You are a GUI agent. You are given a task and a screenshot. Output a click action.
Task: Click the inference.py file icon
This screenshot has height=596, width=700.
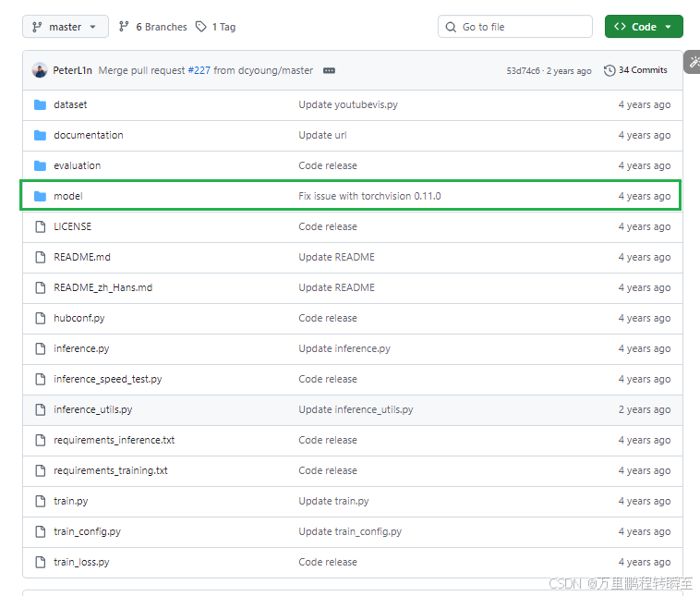tap(41, 348)
